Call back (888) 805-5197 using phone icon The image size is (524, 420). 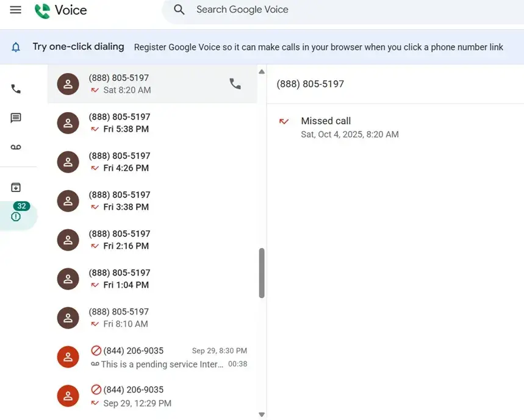point(235,84)
